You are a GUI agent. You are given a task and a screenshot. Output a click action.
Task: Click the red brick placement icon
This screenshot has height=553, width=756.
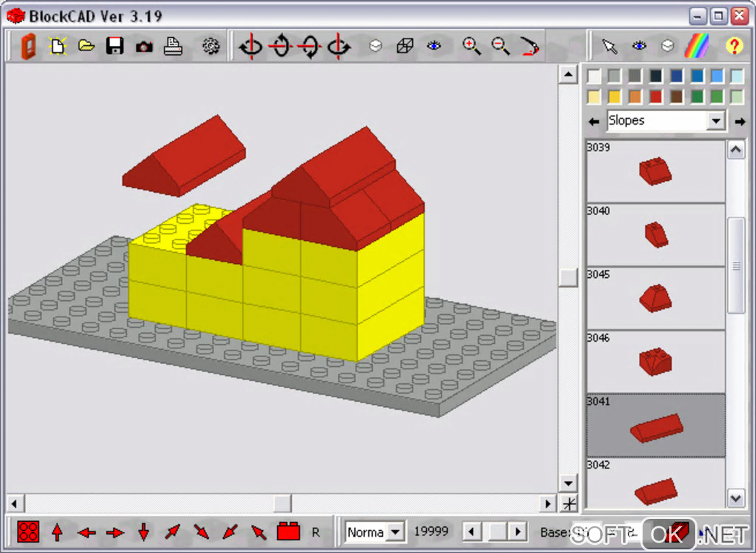click(x=288, y=532)
